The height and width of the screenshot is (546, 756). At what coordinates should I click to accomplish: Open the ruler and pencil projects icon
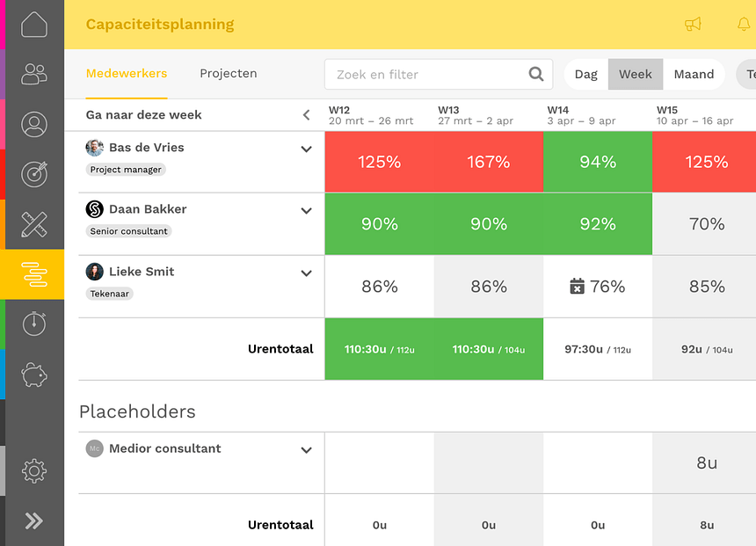click(x=34, y=224)
